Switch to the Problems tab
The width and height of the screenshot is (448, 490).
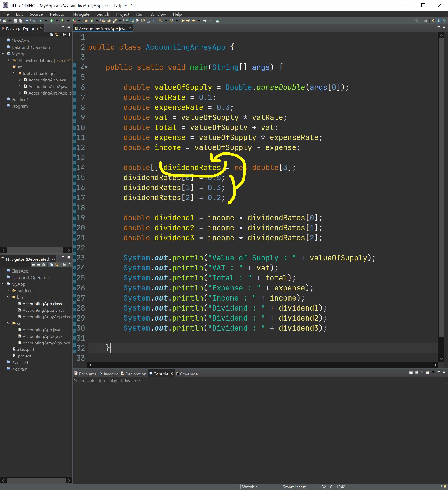pyautogui.click(x=87, y=374)
